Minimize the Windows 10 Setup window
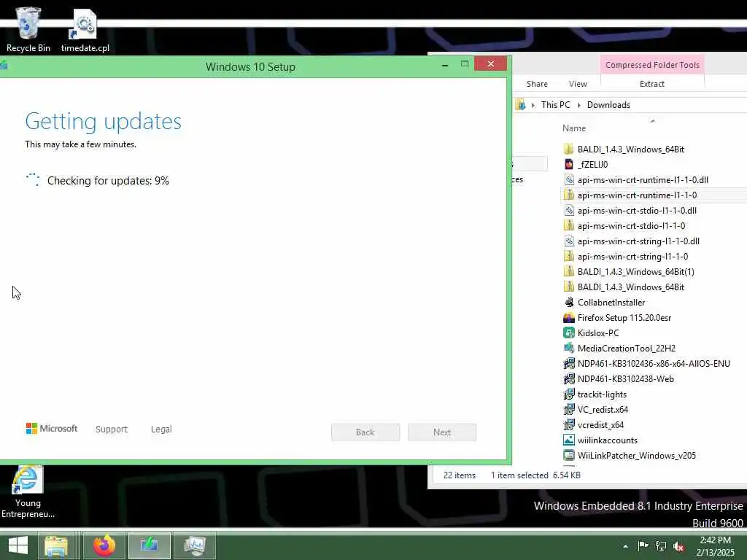The height and width of the screenshot is (560, 747). 445,65
